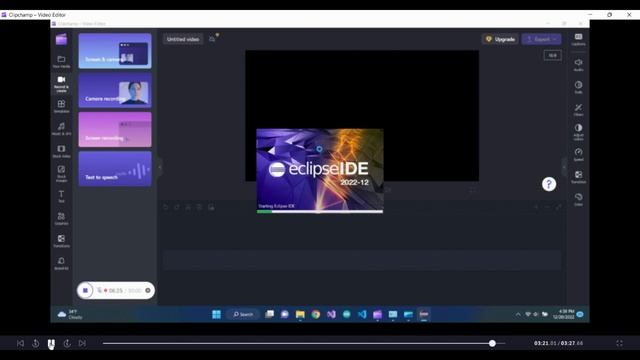Viewport: 640px width, 360px height.
Task: Open the Adjust colors panel
Action: coord(578,132)
